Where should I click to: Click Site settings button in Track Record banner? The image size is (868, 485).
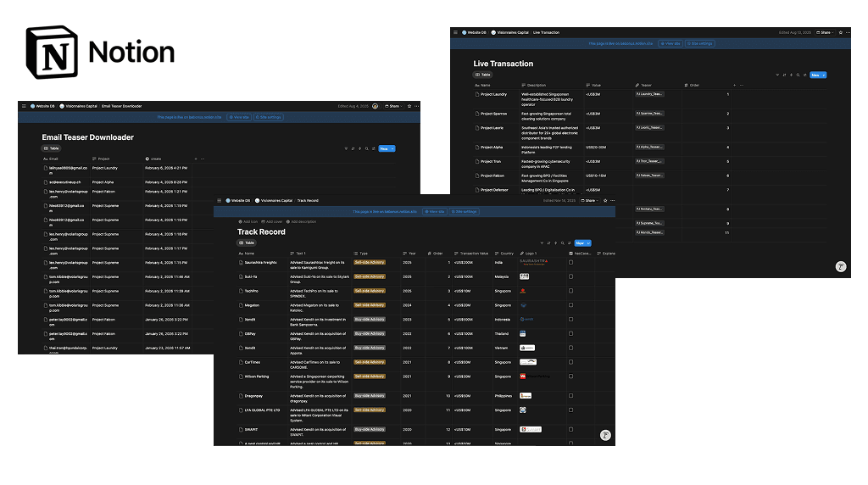coord(465,211)
